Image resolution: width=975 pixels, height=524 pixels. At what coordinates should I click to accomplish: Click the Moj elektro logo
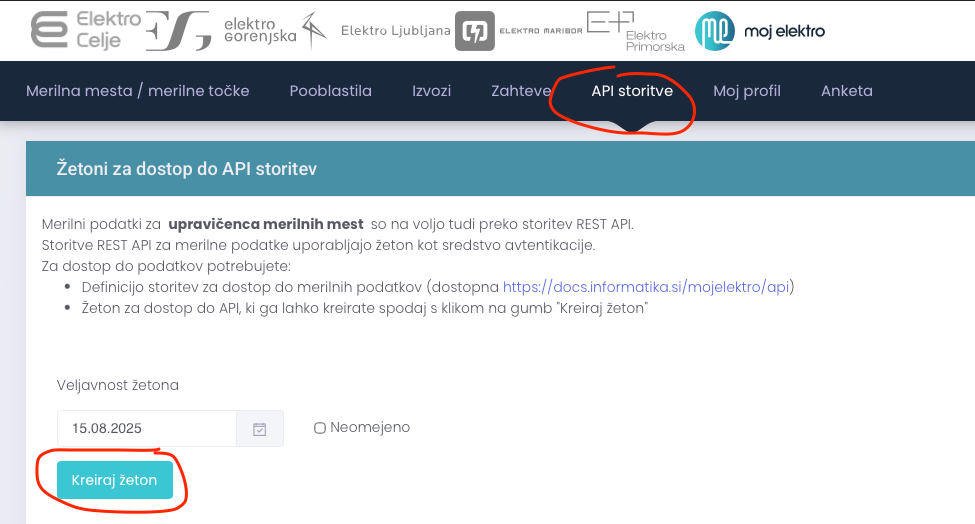[760, 31]
